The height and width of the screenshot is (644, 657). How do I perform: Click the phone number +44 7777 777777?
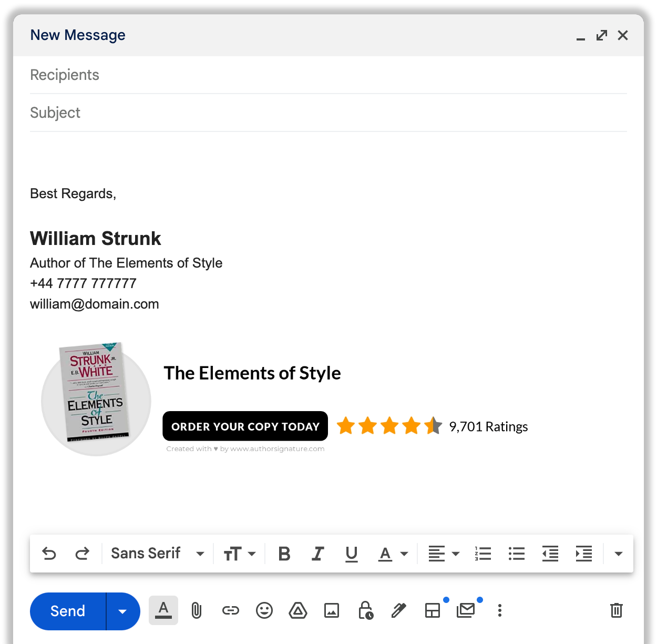83,283
